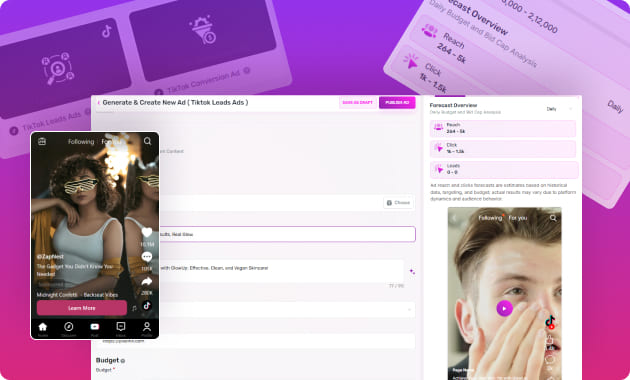Tap the Home icon in phone navigation
Screen dimensions: 630x380
43,327
